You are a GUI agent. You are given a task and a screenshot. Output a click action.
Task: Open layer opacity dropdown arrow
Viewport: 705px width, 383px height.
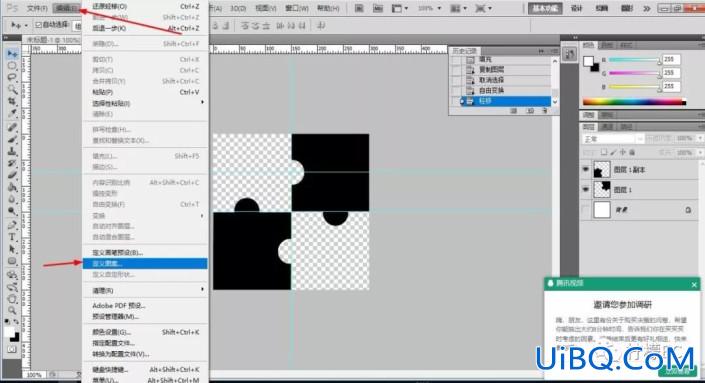[700, 138]
